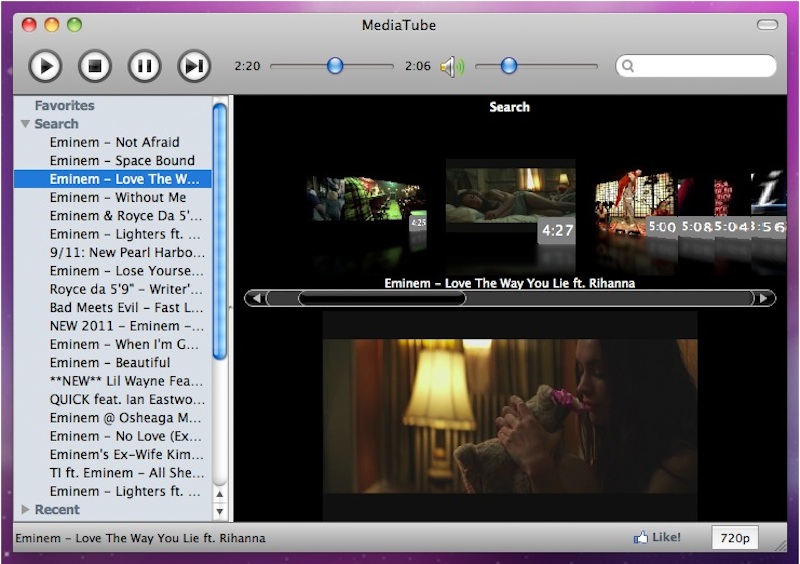Pause the current video
This screenshot has height=564, width=800.
144,67
